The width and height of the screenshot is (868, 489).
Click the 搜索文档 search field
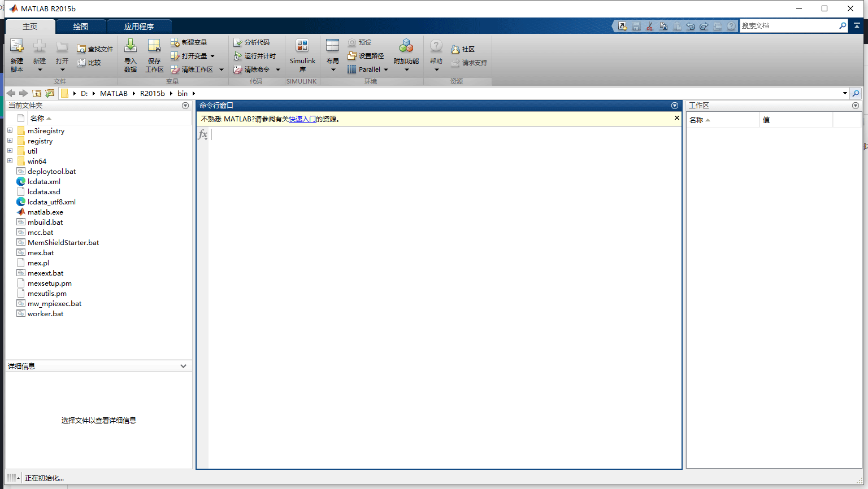point(789,25)
